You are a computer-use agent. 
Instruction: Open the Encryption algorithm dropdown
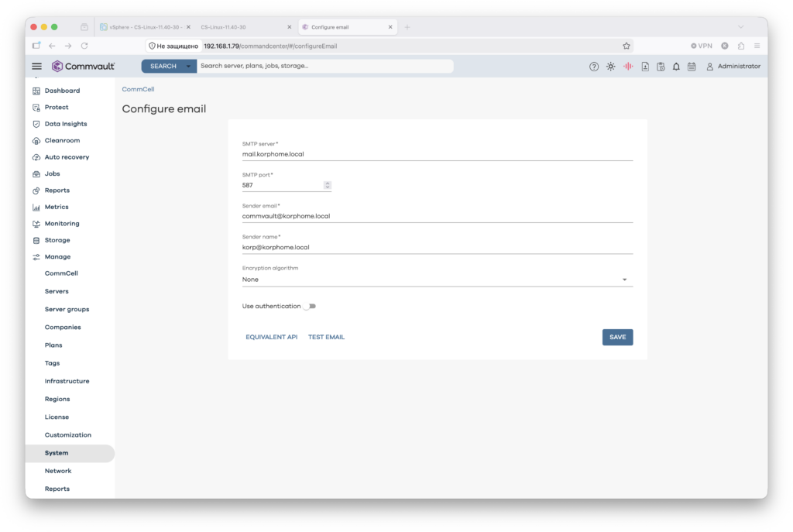tap(438, 280)
